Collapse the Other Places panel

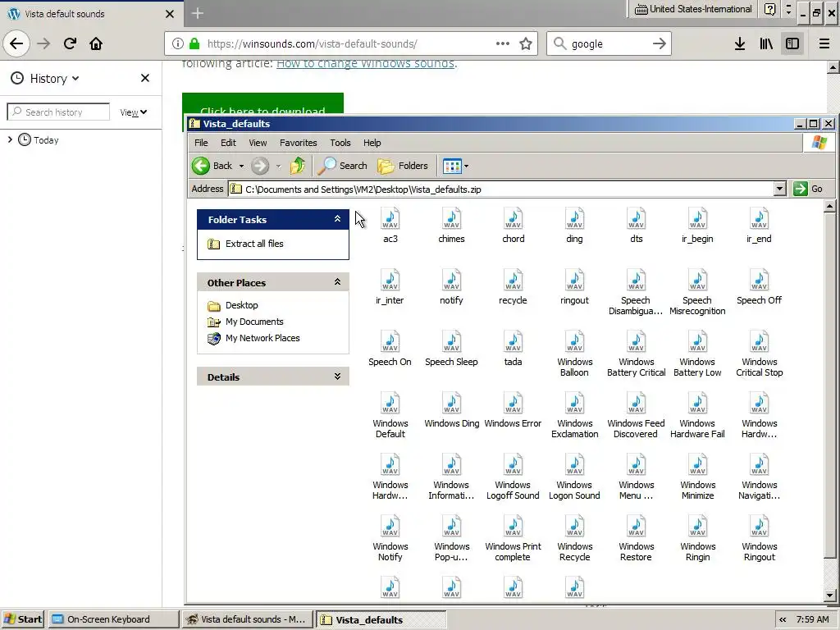coord(337,282)
